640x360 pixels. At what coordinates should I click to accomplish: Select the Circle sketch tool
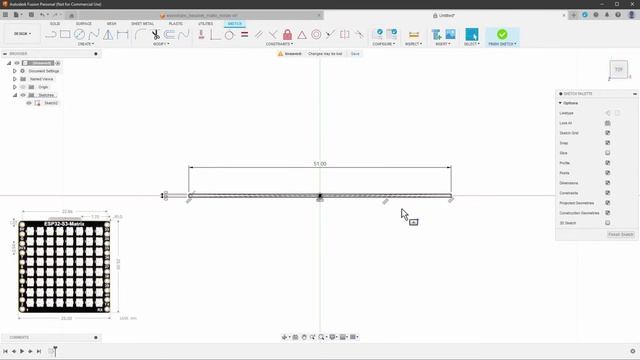tap(79, 35)
